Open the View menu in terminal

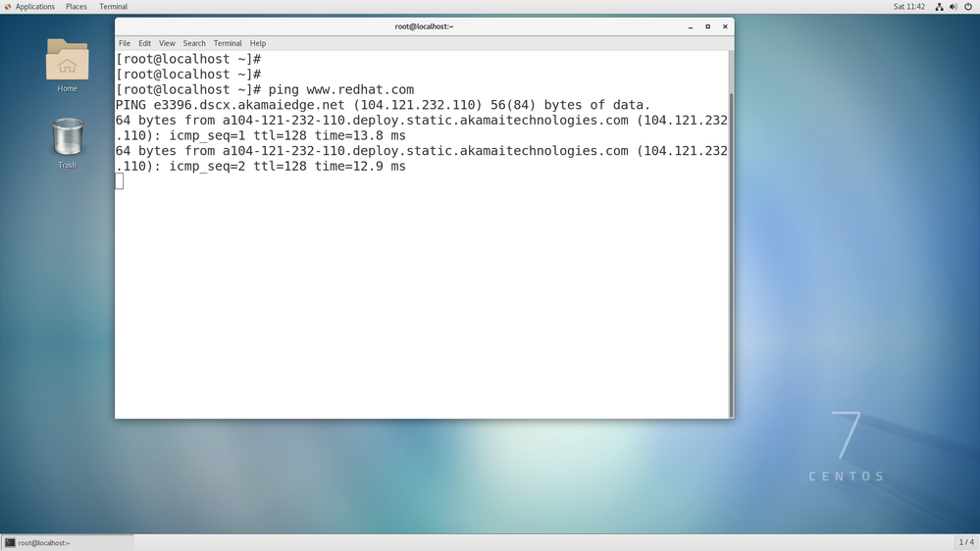click(x=167, y=43)
